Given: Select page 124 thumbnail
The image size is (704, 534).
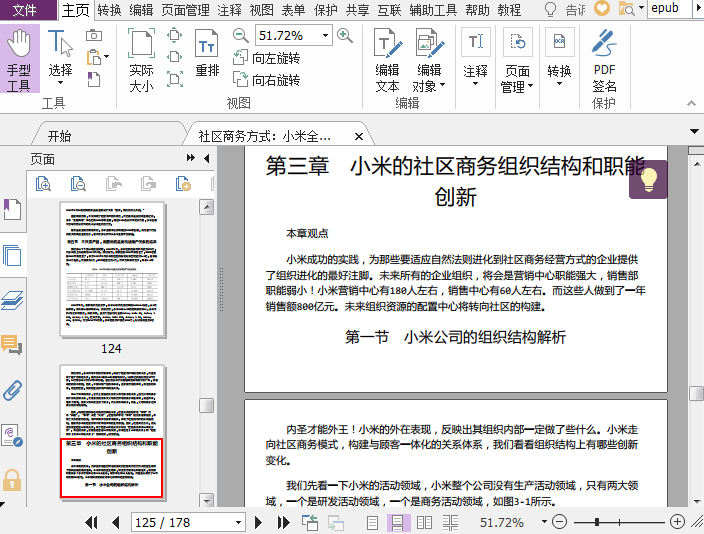Looking at the screenshot, I should coord(112,269).
